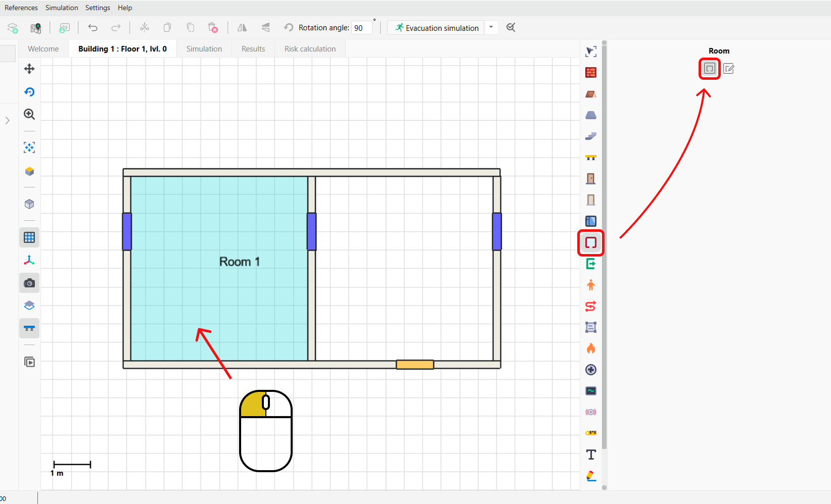Toggle the camera view button

(x=29, y=283)
